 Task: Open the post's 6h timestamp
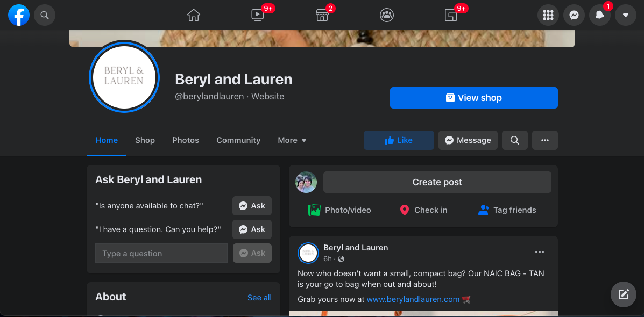[327, 259]
